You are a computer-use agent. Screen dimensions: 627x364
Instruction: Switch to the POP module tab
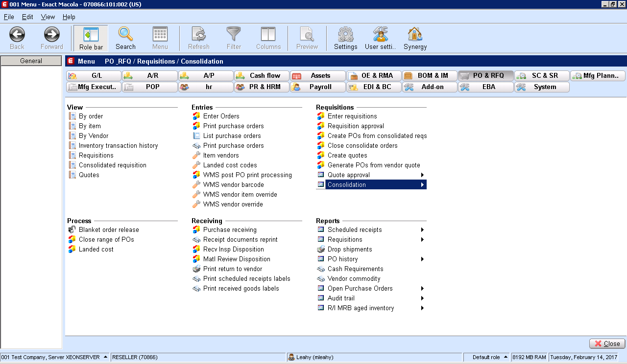[149, 87]
